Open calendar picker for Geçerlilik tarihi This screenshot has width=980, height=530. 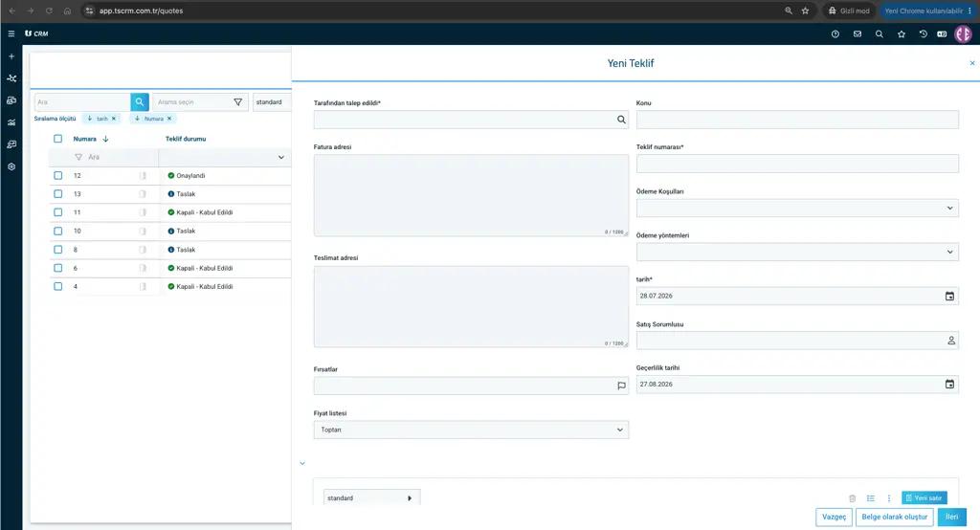point(949,385)
